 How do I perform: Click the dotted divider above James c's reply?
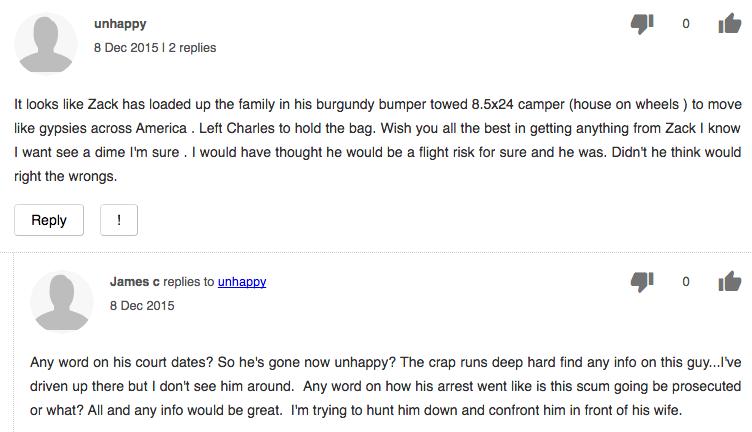[376, 252]
